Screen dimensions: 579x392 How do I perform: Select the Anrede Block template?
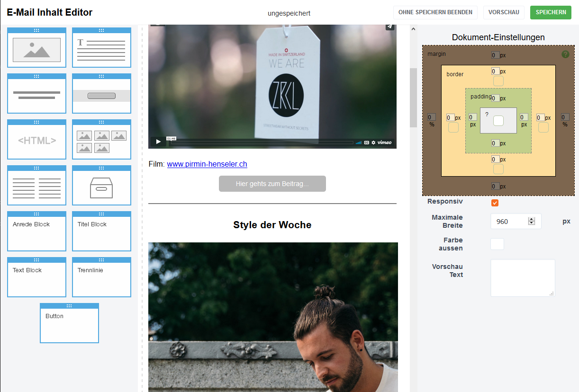point(36,231)
